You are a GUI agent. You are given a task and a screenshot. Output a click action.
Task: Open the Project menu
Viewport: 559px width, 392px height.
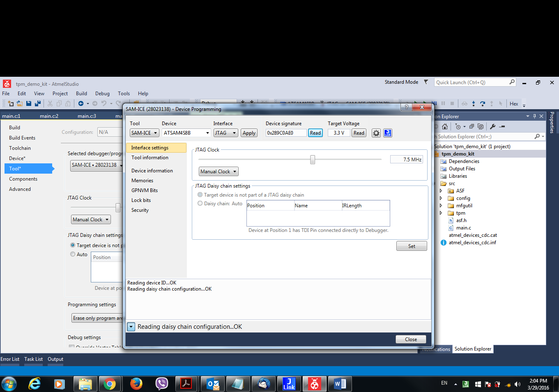60,94
